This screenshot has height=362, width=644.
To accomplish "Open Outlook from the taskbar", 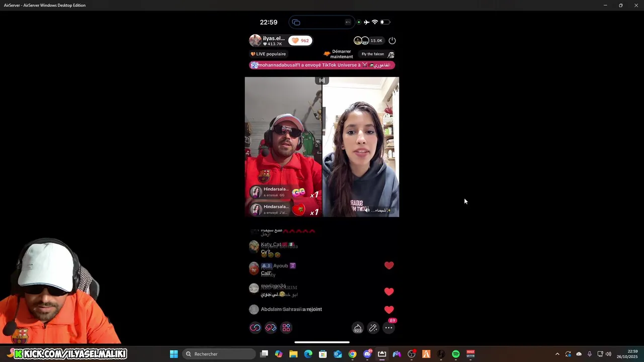I will (x=338, y=354).
